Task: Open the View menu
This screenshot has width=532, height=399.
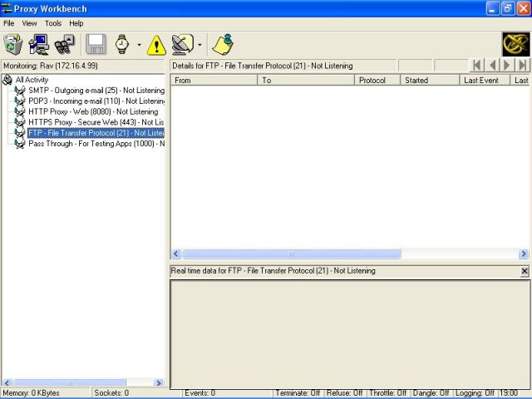Action: click(x=29, y=23)
